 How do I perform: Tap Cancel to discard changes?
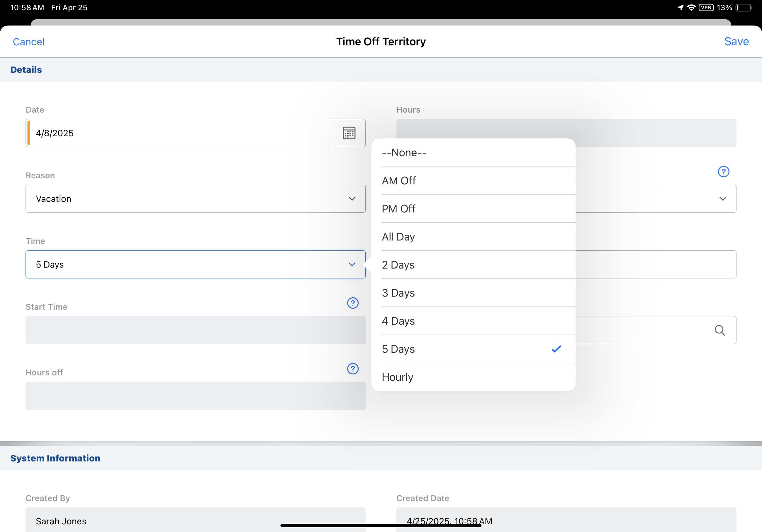28,42
